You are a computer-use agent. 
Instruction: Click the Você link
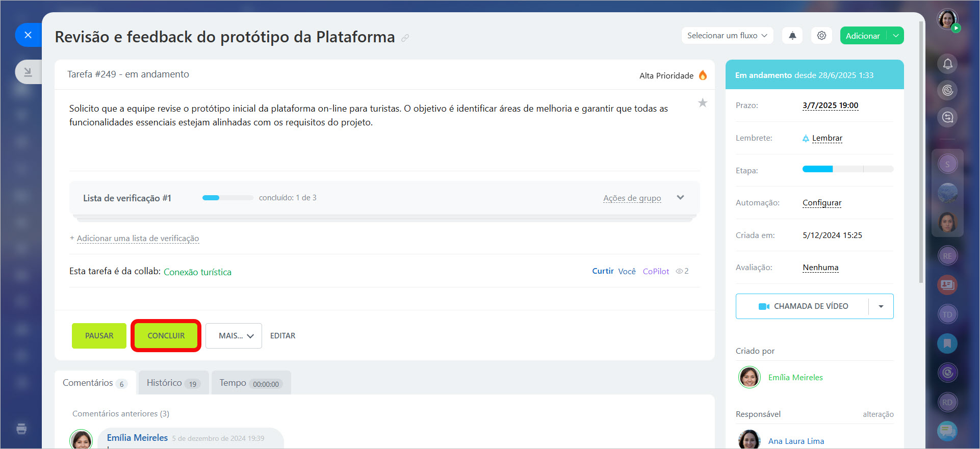click(x=627, y=272)
